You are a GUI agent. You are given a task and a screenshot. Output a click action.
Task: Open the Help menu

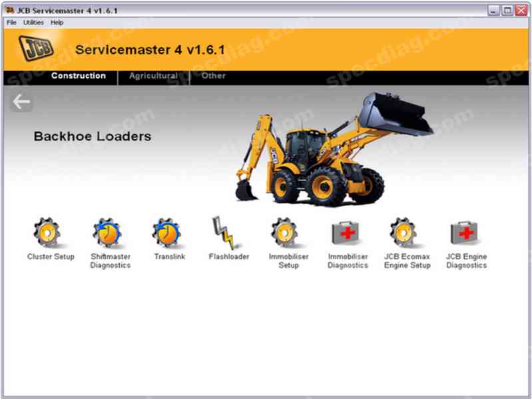click(x=57, y=23)
